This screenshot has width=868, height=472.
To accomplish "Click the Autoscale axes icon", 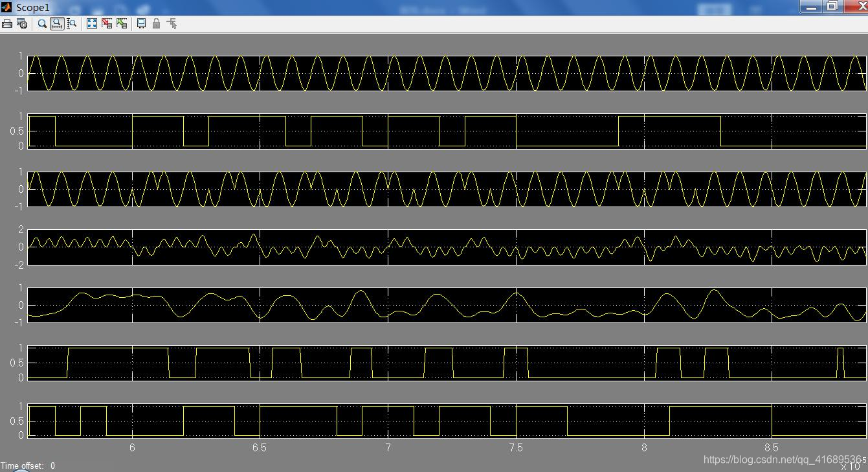I will tap(92, 24).
